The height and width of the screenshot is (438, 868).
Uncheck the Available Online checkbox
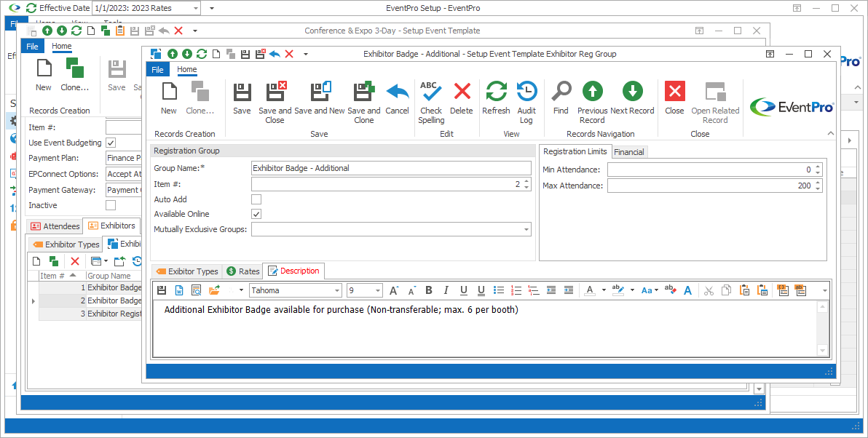coord(256,214)
